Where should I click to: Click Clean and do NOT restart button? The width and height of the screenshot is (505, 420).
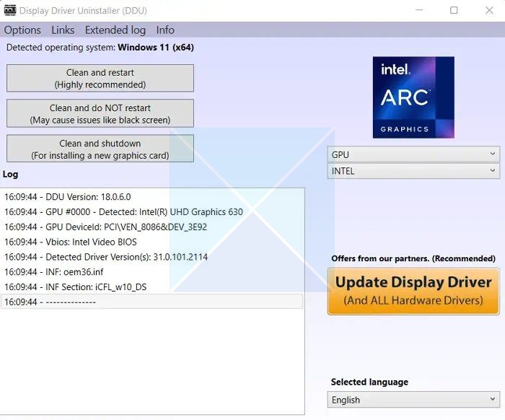pos(100,113)
